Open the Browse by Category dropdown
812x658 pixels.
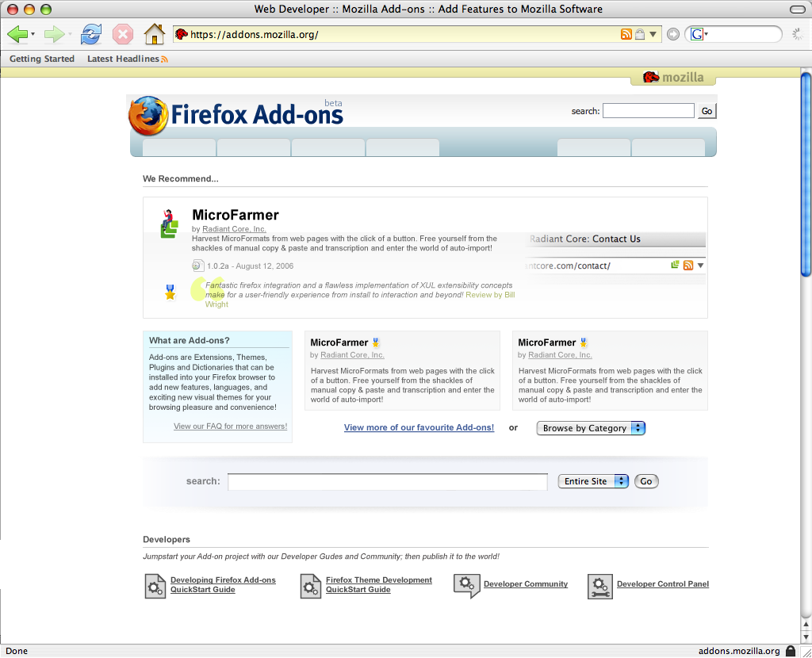click(591, 428)
